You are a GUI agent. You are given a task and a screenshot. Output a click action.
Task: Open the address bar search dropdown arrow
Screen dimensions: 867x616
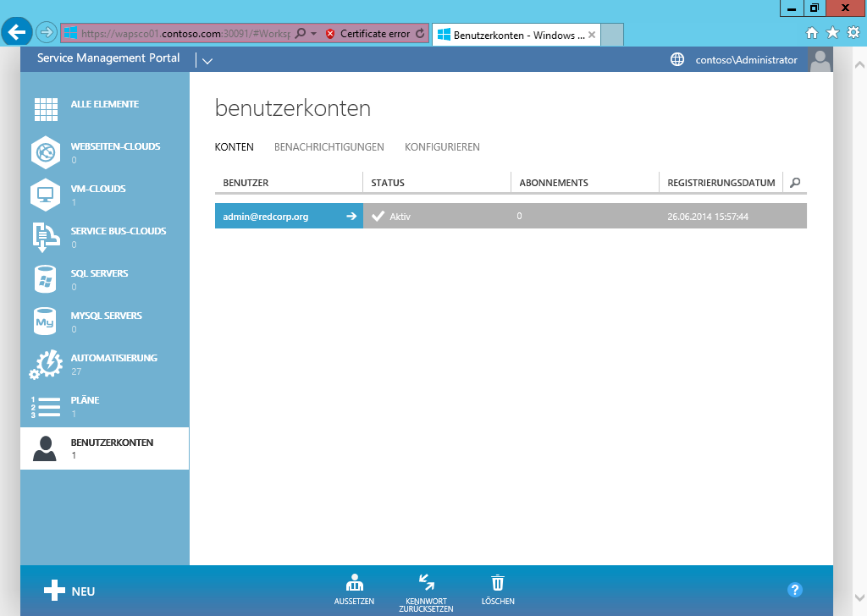tap(313, 34)
